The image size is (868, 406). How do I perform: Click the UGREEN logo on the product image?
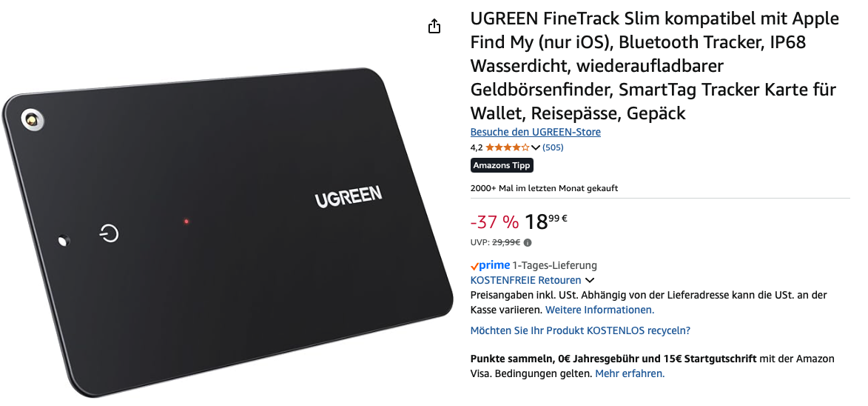[349, 196]
